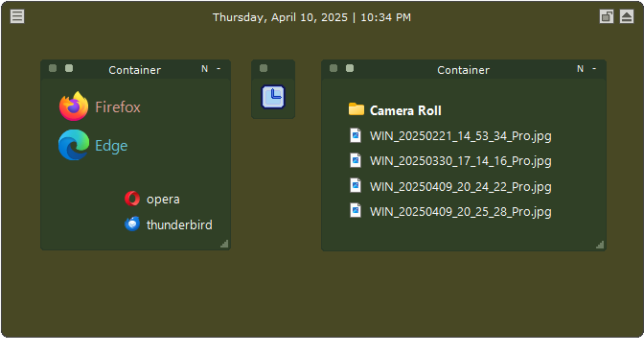The width and height of the screenshot is (644, 354).
Task: Open the Camera Roll folder
Action: pos(395,110)
